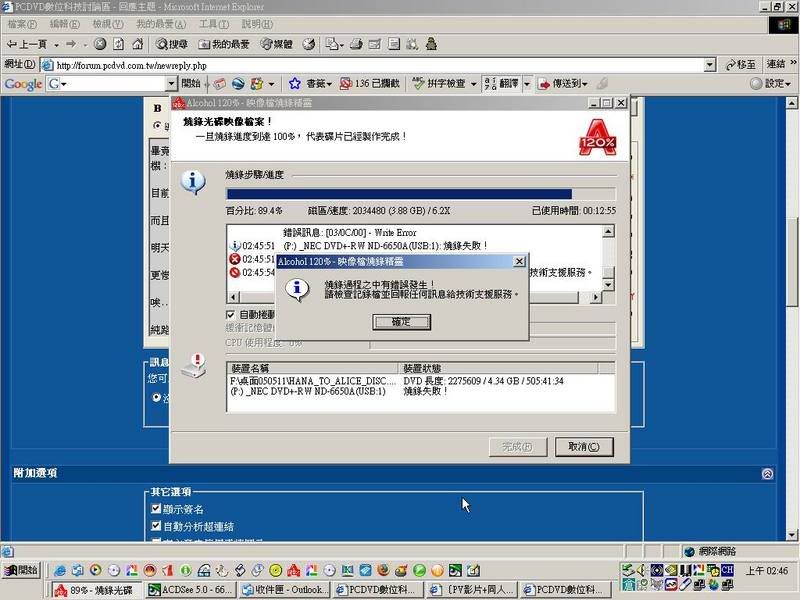Collapse the 附加選項 section arrow icon
The height and width of the screenshot is (600, 800).
(767, 474)
